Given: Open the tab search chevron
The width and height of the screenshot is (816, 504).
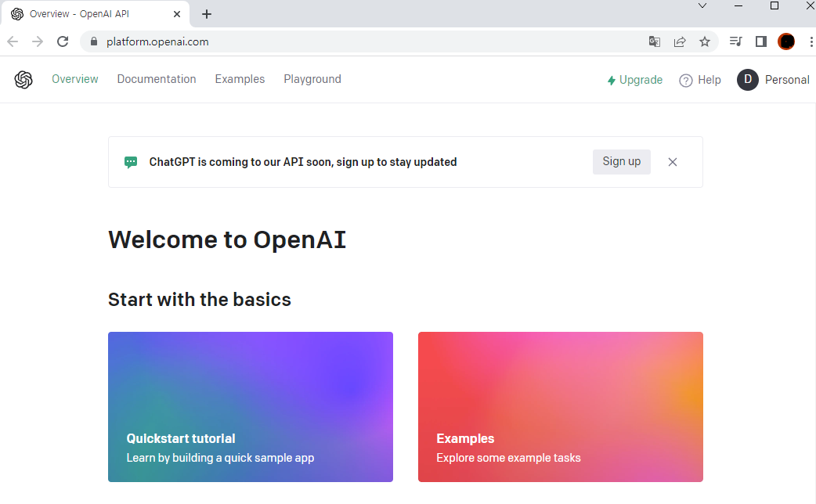Looking at the screenshot, I should coord(702,5).
